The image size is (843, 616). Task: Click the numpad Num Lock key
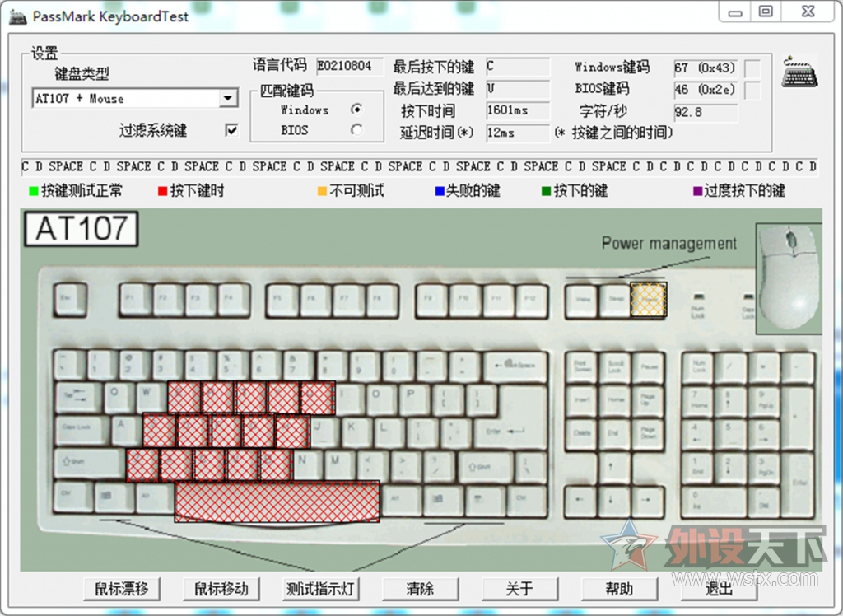point(698,367)
